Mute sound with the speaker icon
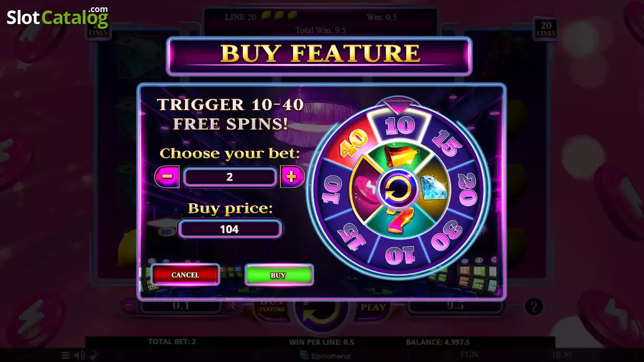The width and height of the screenshot is (644, 362). coord(79,356)
